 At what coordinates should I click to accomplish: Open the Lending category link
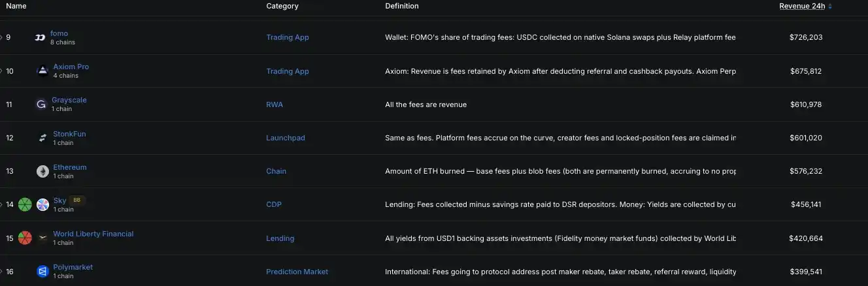[280, 238]
